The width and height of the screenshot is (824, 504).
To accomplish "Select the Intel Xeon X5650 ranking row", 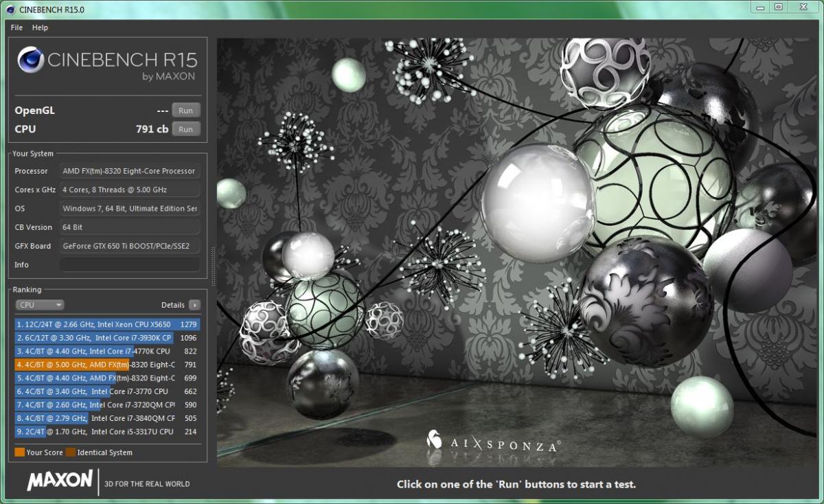I will [107, 324].
